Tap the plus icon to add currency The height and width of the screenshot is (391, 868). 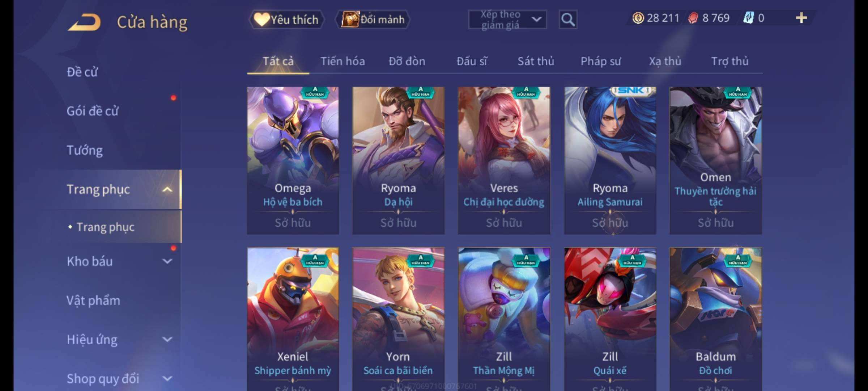click(801, 18)
